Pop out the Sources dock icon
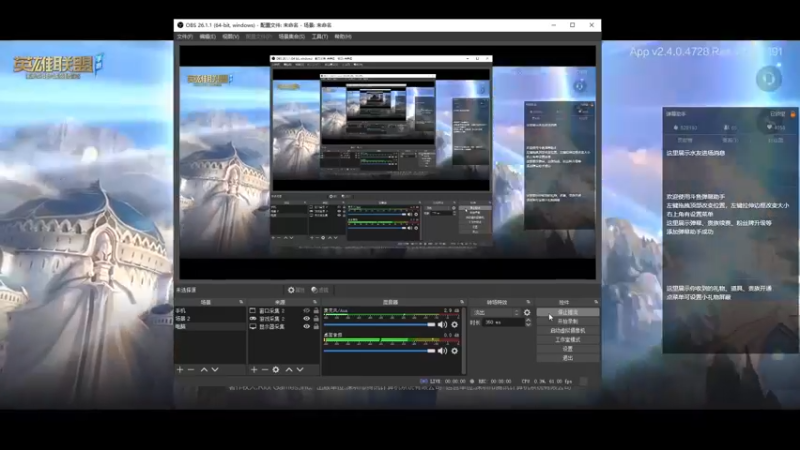This screenshot has height=450, width=800. (x=315, y=302)
